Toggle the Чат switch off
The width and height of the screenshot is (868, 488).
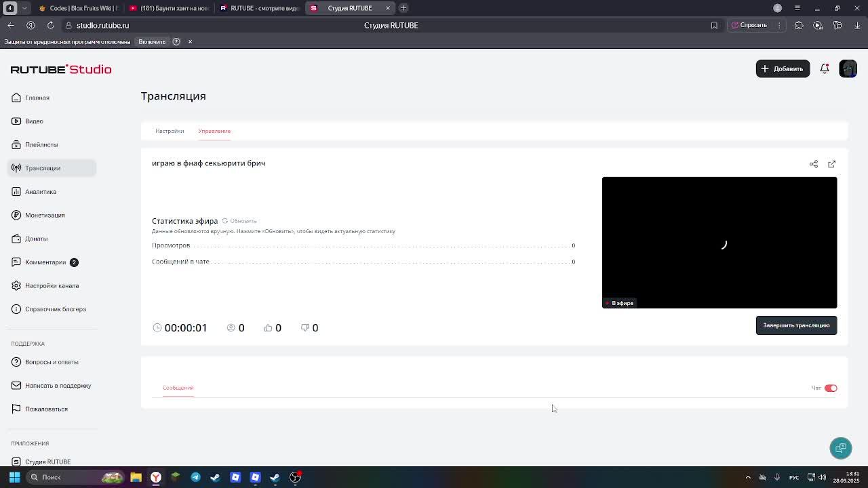click(x=831, y=388)
